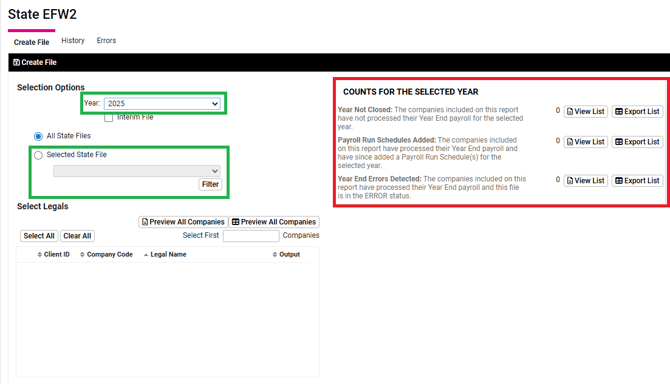Export List for Year Not Closed
The width and height of the screenshot is (670, 384).
(637, 111)
